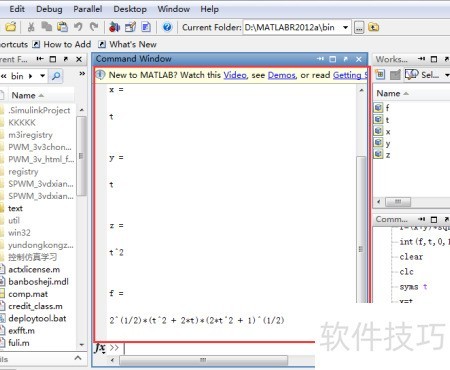Image resolution: width=450 pixels, height=370 pixels.
Task: Open the Debug menu
Action: coord(49,9)
